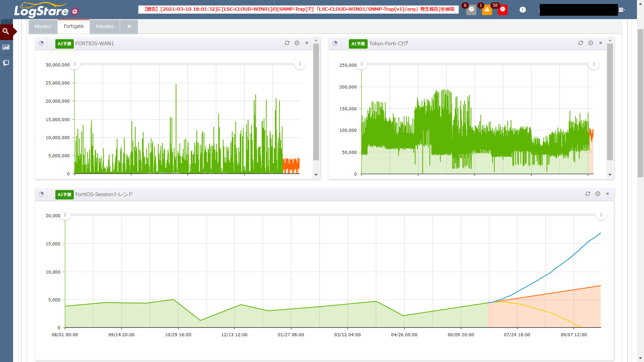Add a new dashboard tab with plus button
644x362 pixels.
[x=129, y=26]
